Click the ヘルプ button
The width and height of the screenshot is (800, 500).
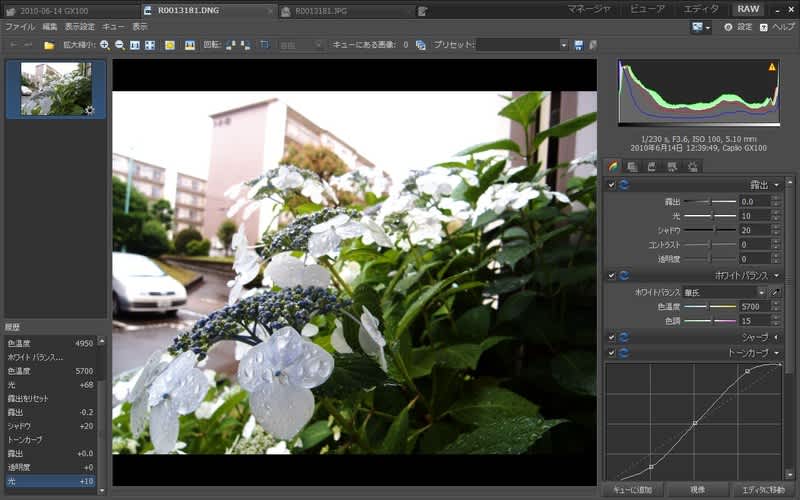click(x=778, y=27)
